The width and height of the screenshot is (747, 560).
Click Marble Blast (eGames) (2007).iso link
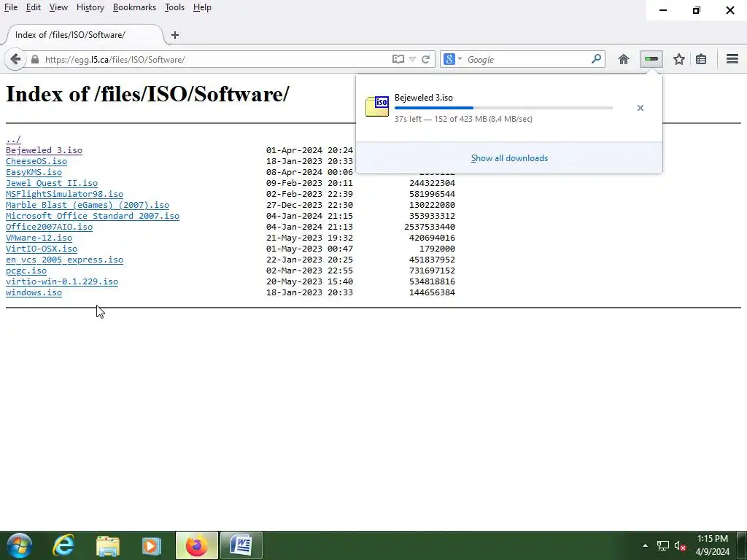88,205
